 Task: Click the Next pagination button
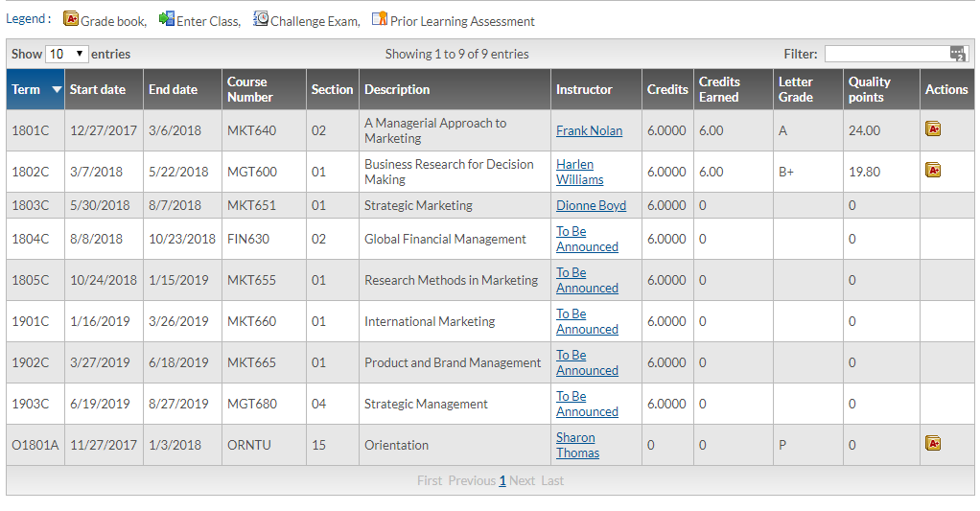point(523,480)
